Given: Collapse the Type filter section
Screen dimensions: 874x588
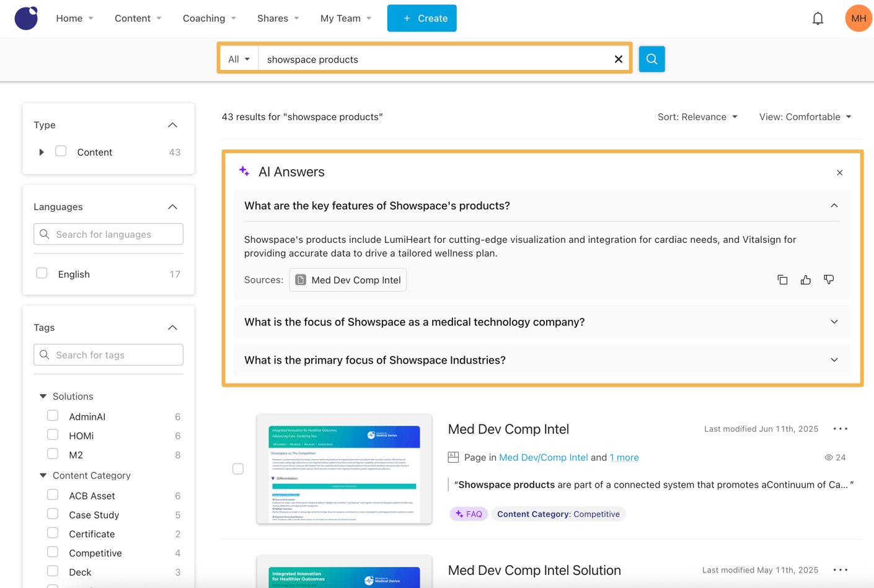Looking at the screenshot, I should pyautogui.click(x=172, y=125).
